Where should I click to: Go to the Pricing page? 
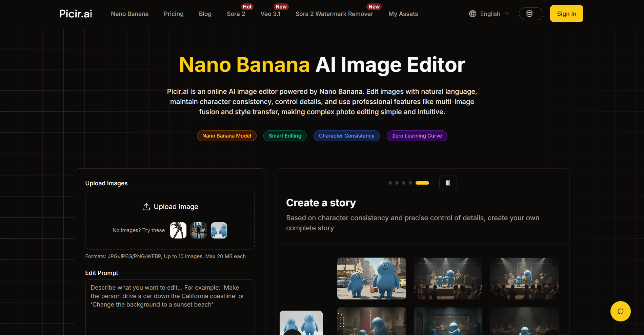coord(174,14)
